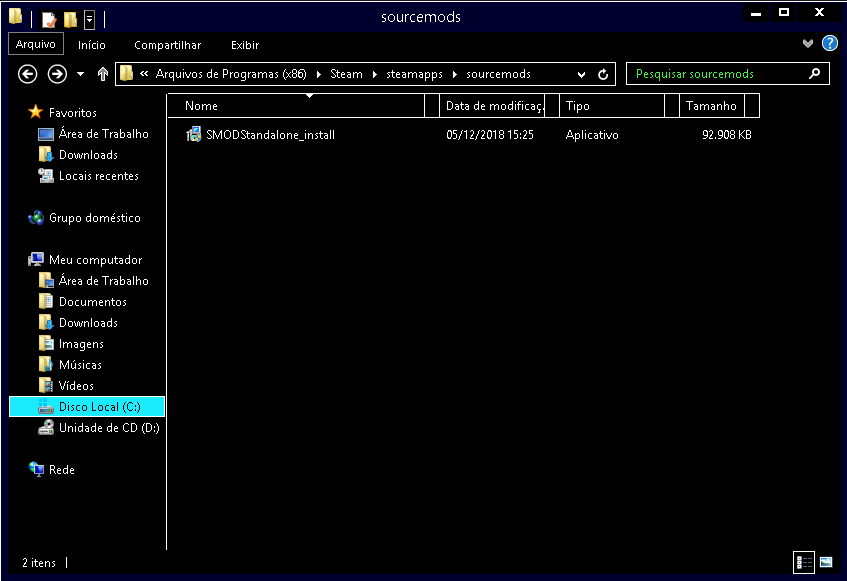Open the Arquivo ribbon tab
Image resolution: width=847 pixels, height=581 pixels.
coord(36,44)
